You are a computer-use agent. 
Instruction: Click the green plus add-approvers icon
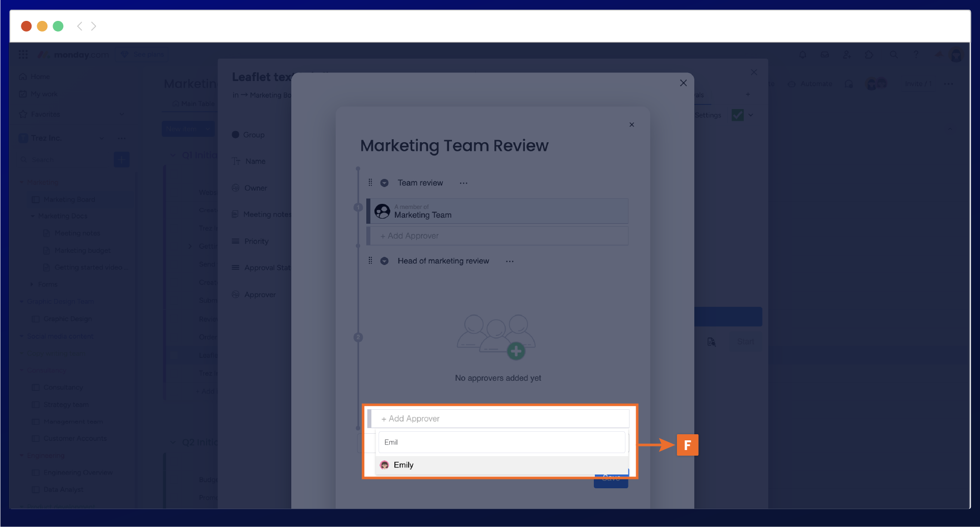point(516,351)
